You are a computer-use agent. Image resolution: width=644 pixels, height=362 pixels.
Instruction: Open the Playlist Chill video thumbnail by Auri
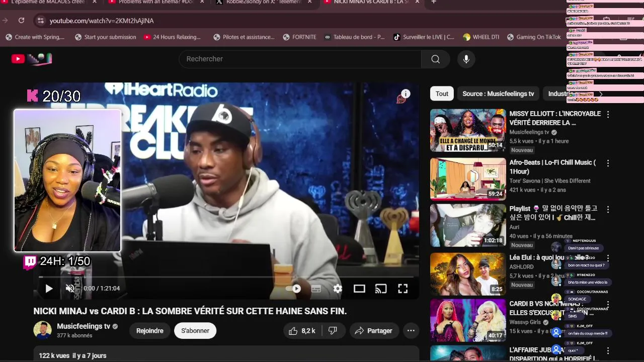pyautogui.click(x=468, y=225)
